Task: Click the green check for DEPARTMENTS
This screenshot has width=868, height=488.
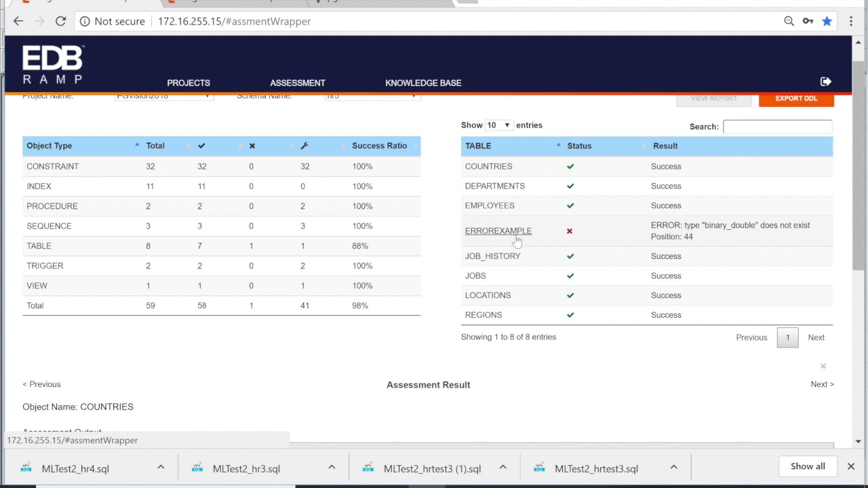Action: click(570, 186)
